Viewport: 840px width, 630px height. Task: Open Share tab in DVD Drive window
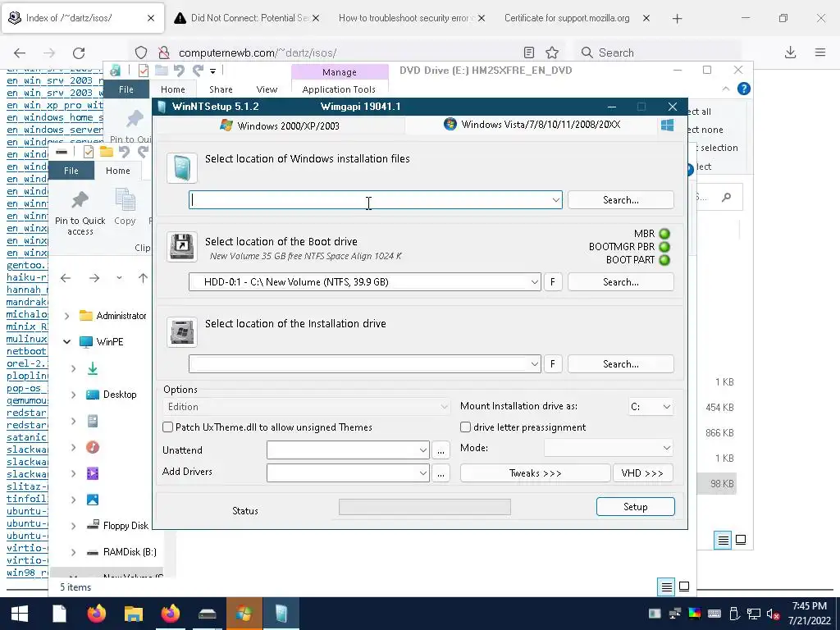point(221,89)
